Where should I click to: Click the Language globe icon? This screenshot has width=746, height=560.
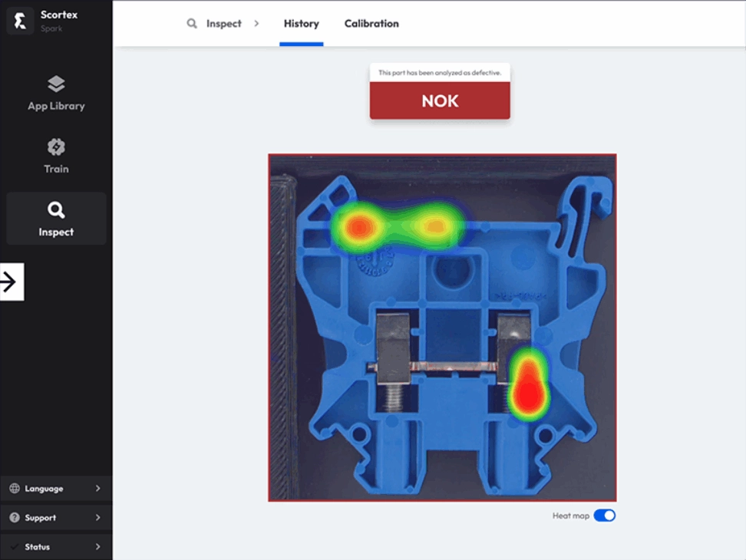coord(15,489)
